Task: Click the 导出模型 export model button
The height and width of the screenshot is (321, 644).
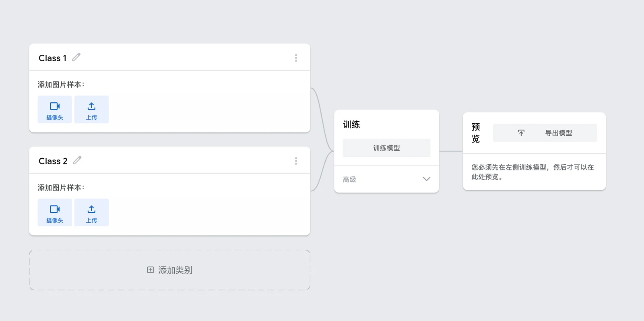Action: point(545,133)
